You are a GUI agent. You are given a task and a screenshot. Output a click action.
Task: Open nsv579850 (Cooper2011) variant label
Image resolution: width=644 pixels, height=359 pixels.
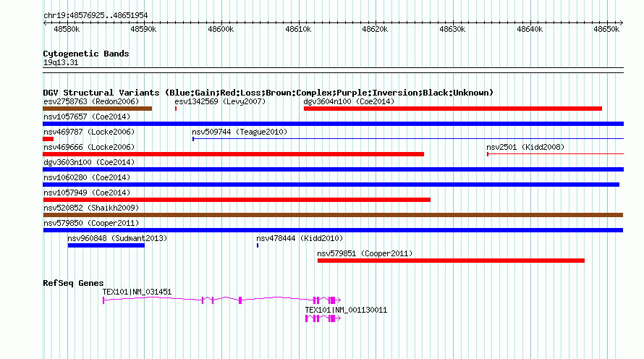(91, 223)
